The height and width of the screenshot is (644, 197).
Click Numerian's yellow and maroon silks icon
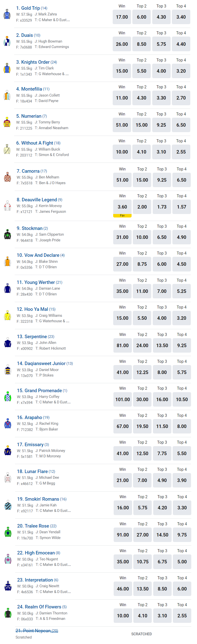7,122
